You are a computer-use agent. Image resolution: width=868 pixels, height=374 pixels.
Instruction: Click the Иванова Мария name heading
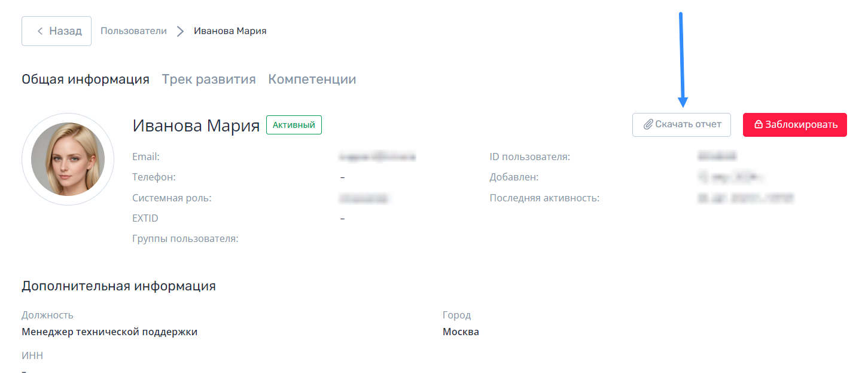click(196, 125)
